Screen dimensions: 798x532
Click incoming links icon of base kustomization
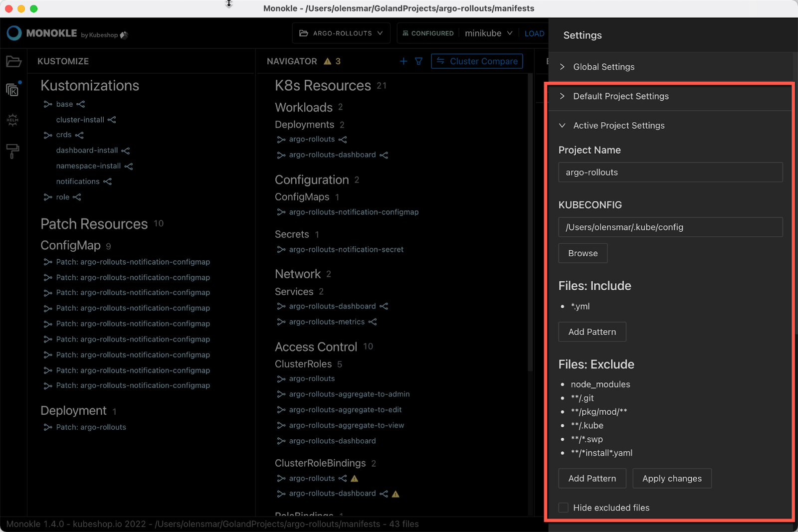(x=48, y=104)
